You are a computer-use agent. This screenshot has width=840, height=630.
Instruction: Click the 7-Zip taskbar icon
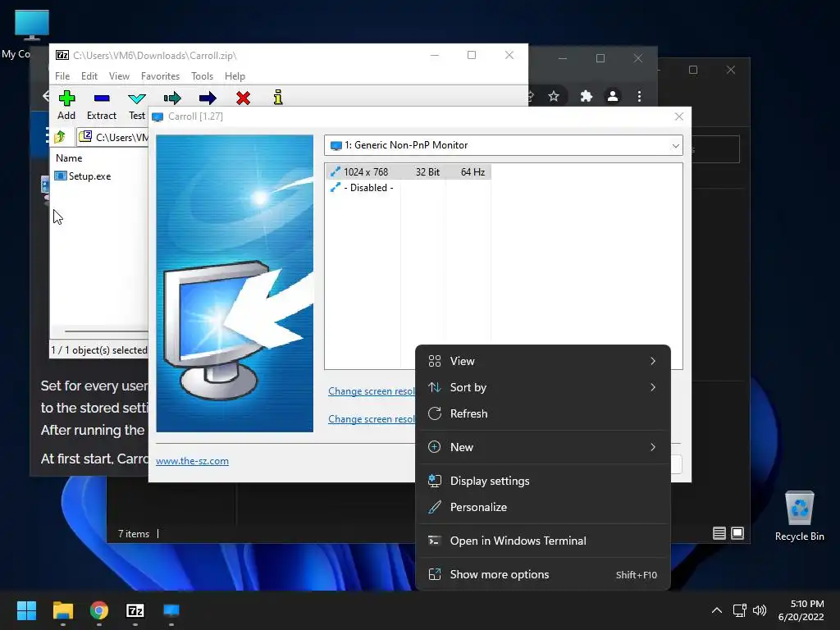(x=135, y=610)
